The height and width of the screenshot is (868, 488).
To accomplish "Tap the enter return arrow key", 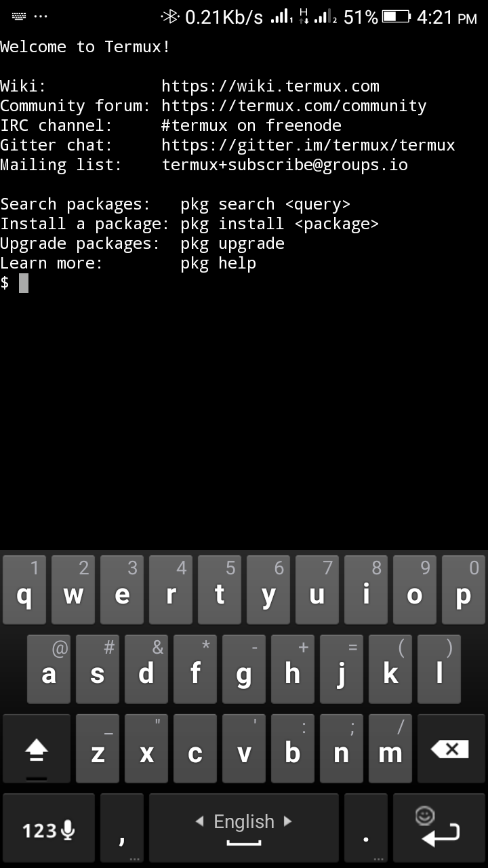I will tap(440, 828).
